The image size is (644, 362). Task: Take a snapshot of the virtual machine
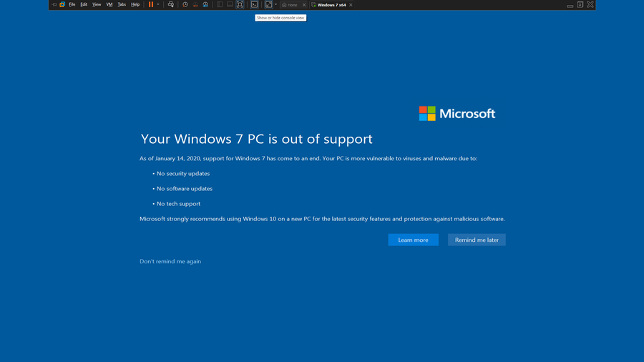(x=185, y=4)
